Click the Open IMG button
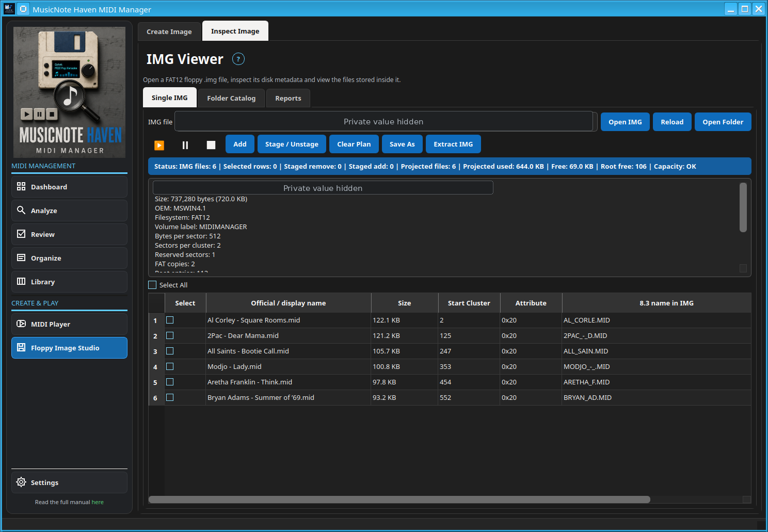The image size is (768, 532). (625, 122)
